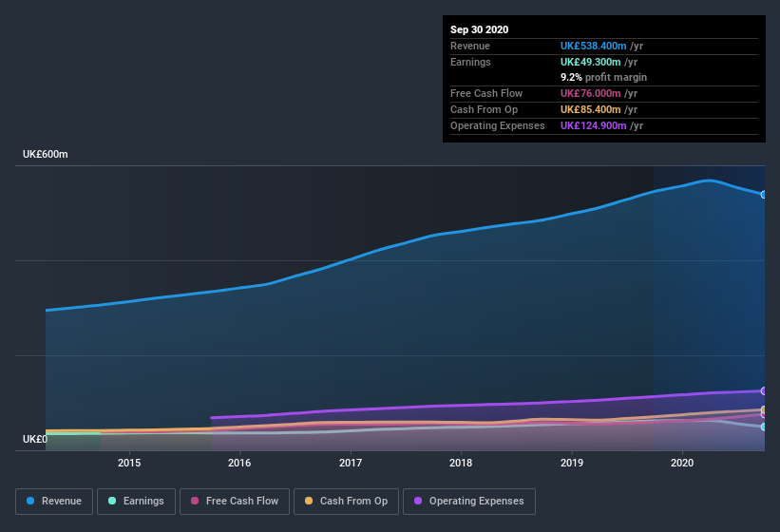
Task: Toggle the Revenue legend button
Action: click(x=54, y=502)
